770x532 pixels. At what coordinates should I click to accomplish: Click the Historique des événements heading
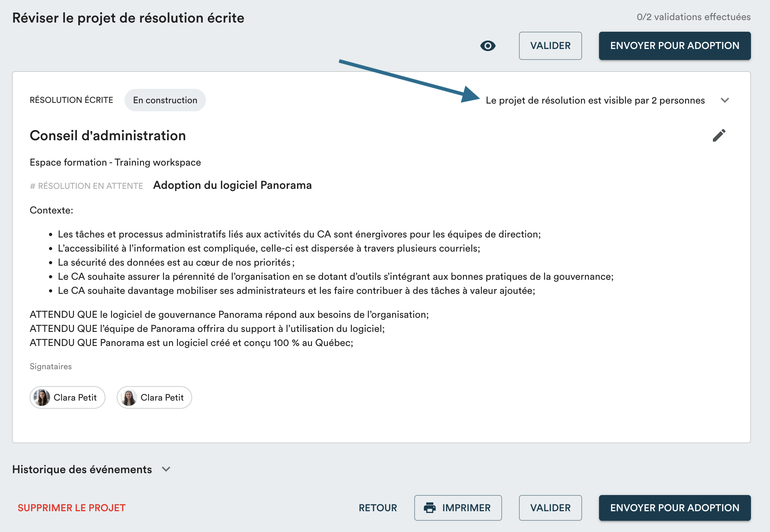[x=82, y=469]
